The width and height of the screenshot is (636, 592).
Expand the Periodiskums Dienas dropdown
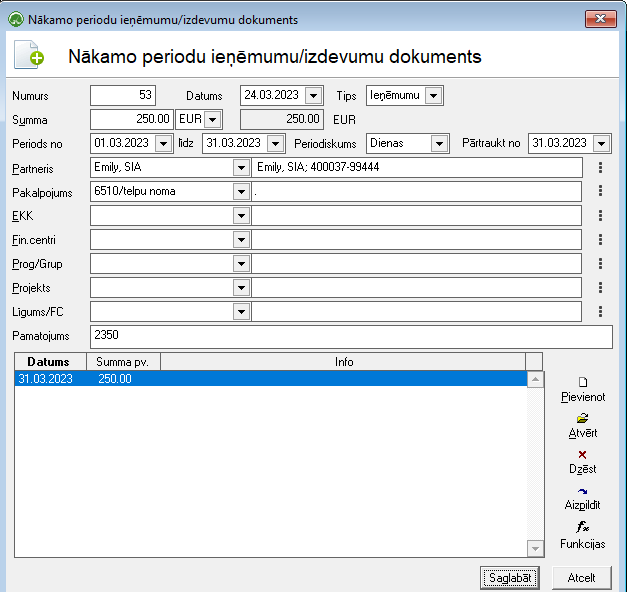tap(439, 144)
